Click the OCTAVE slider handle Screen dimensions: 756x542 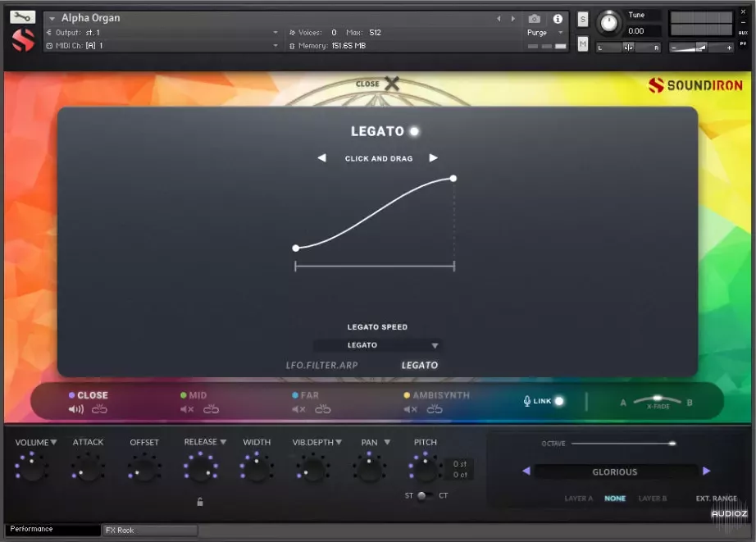point(672,443)
